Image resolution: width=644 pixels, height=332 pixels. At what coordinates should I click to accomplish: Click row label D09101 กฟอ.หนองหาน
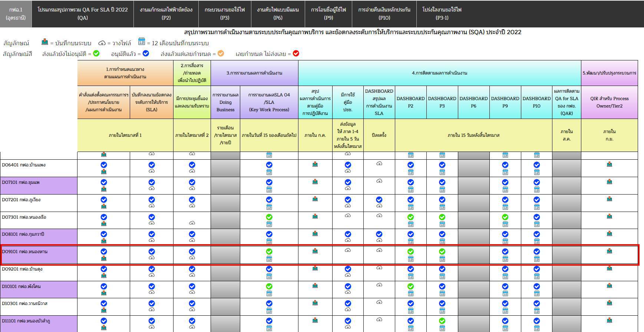25,252
